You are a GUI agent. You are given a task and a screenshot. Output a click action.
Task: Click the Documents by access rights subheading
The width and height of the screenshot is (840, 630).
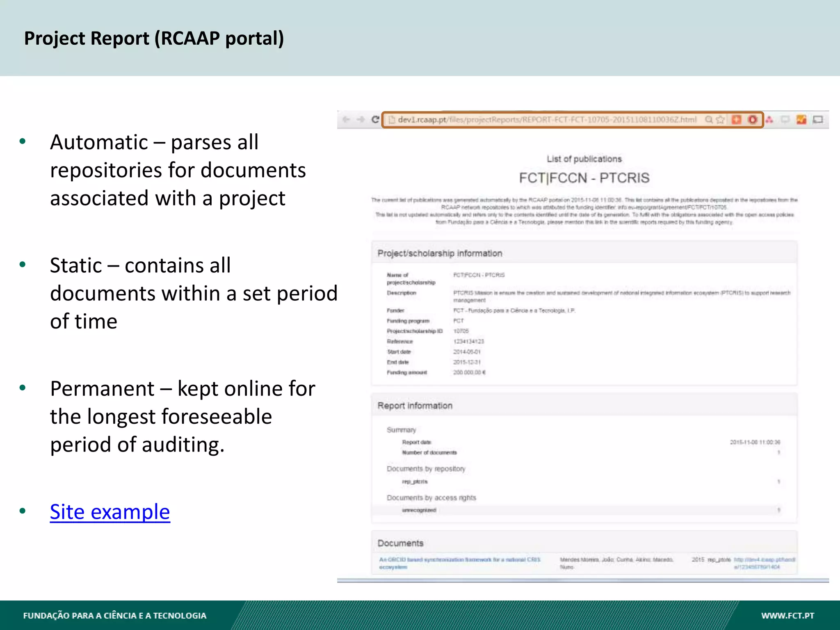click(x=431, y=498)
